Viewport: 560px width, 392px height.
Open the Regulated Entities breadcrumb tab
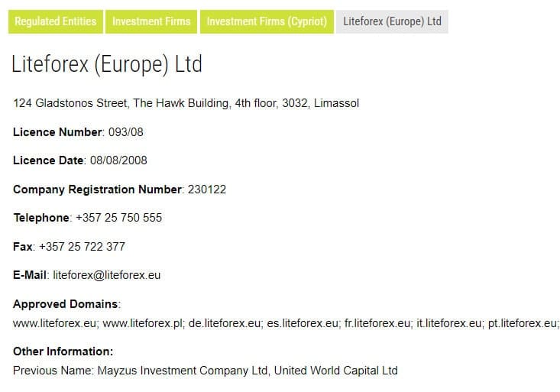point(55,21)
